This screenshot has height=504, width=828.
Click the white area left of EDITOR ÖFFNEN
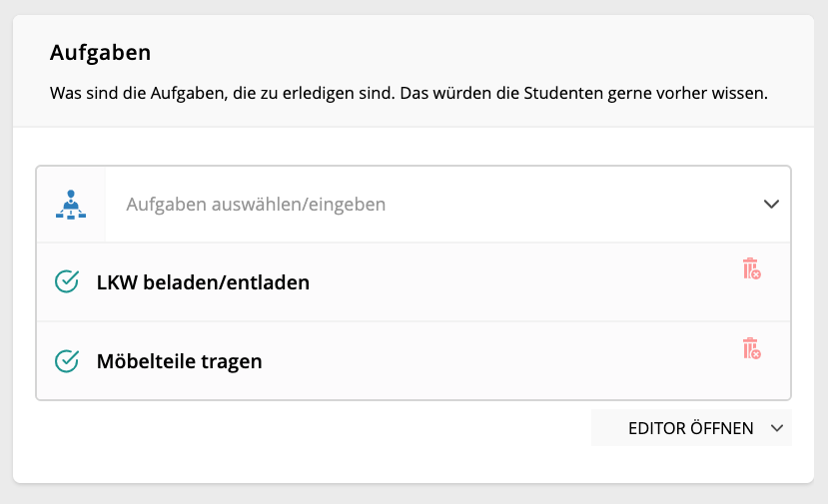(x=312, y=428)
